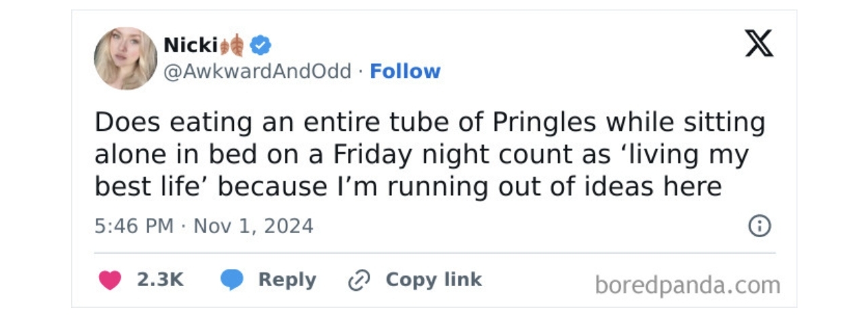The height and width of the screenshot is (324, 868).
Task: Click the leaf emoji after the name Nicki
Action: [232, 45]
